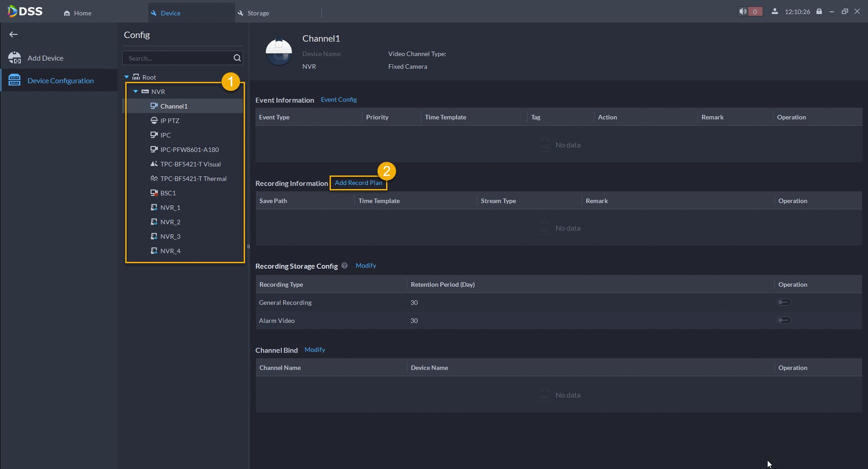This screenshot has height=469, width=868.
Task: Click the search magnifier icon
Action: pos(237,58)
